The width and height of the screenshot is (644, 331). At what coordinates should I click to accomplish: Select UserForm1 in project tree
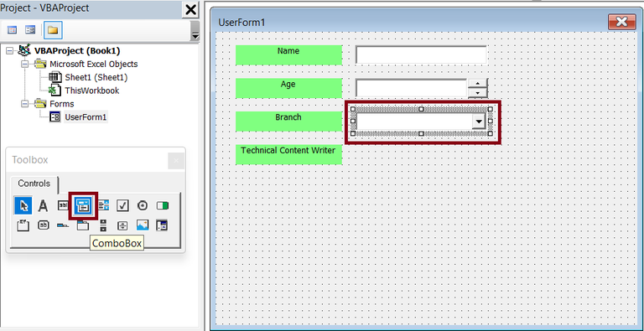pos(86,117)
